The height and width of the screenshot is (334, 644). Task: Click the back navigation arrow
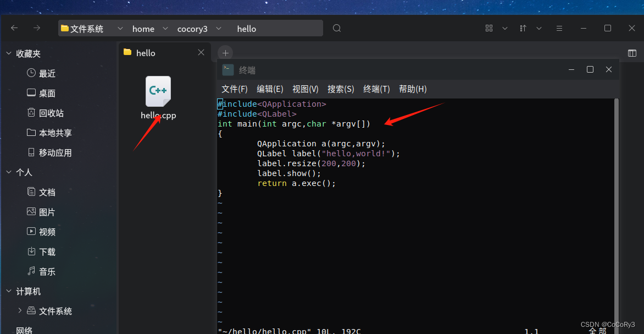[x=14, y=28]
